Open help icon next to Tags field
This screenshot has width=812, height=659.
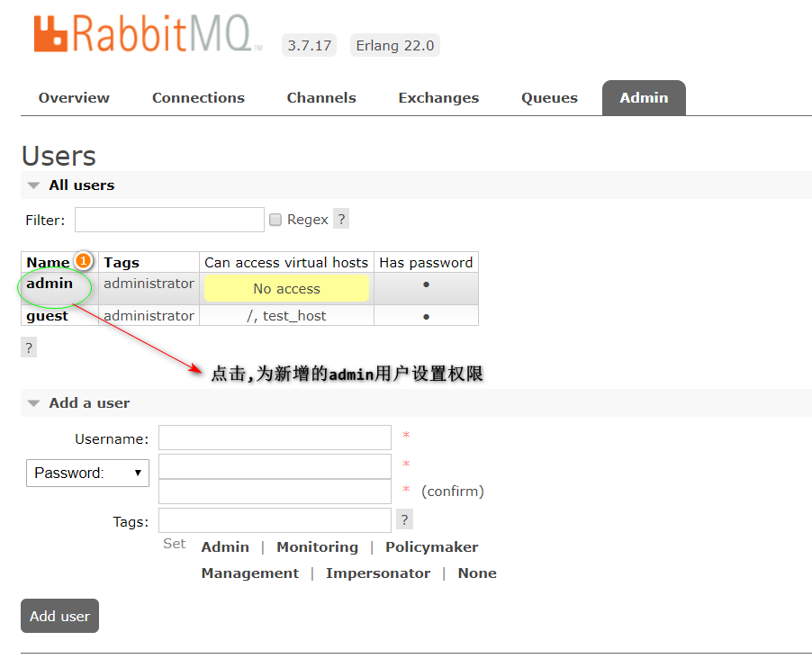(404, 519)
